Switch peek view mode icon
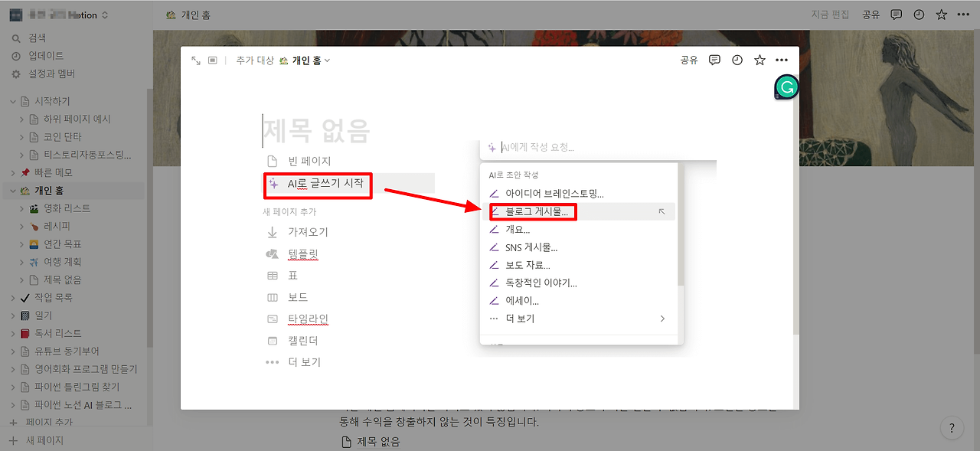 pyautogui.click(x=214, y=60)
